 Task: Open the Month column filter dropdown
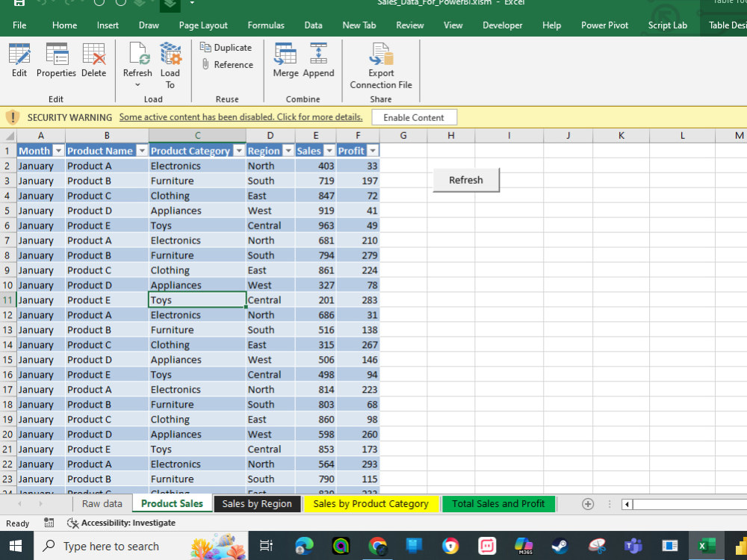pyautogui.click(x=58, y=151)
